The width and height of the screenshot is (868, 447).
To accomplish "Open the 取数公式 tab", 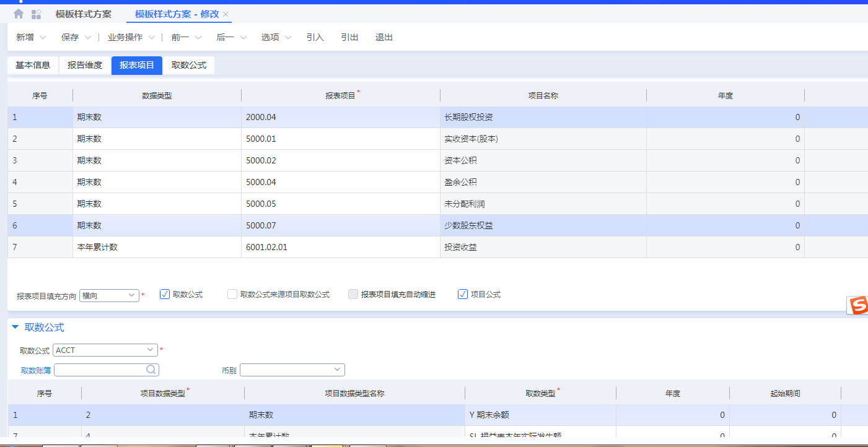I will 189,66.
